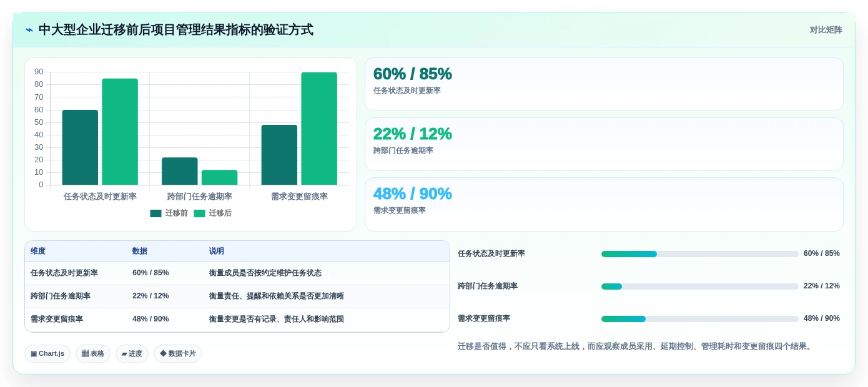Click the 对比矩阵 label in header
Image resolution: width=868 pixels, height=387 pixels.
pyautogui.click(x=826, y=30)
